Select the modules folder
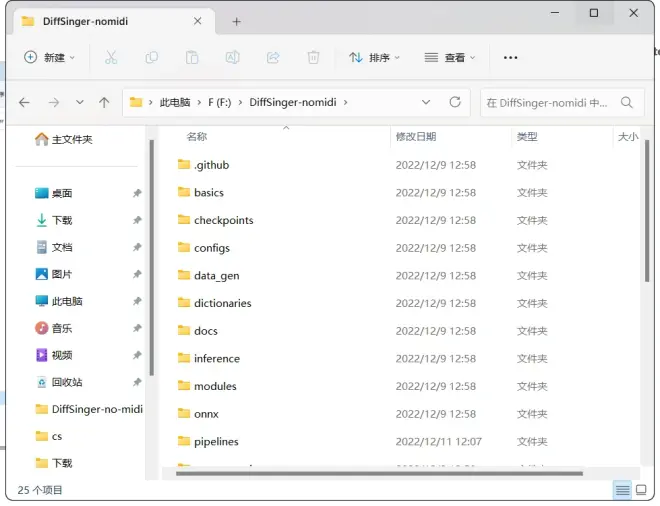 click(207, 386)
